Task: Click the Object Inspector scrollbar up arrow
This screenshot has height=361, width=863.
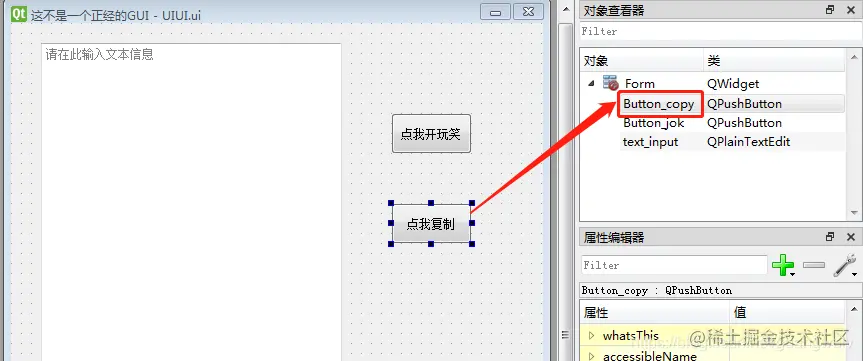Action: [x=853, y=57]
